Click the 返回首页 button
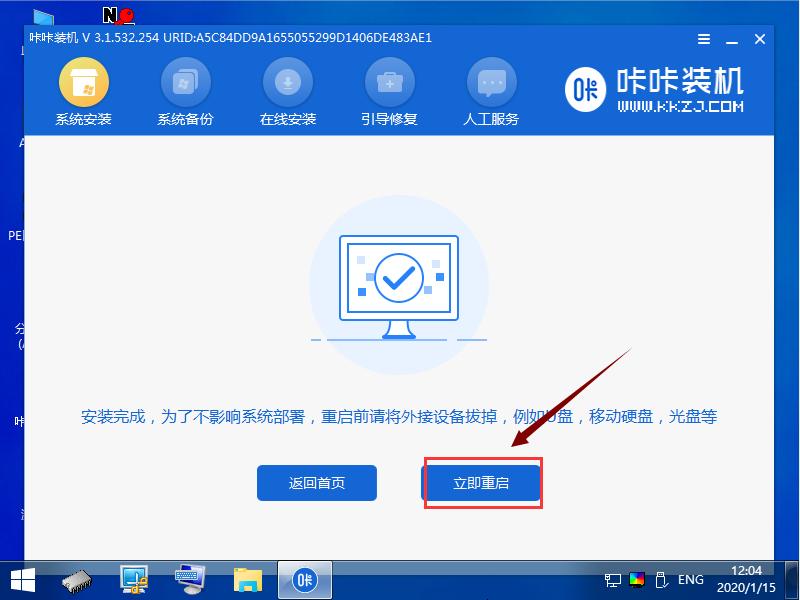 [x=317, y=483]
